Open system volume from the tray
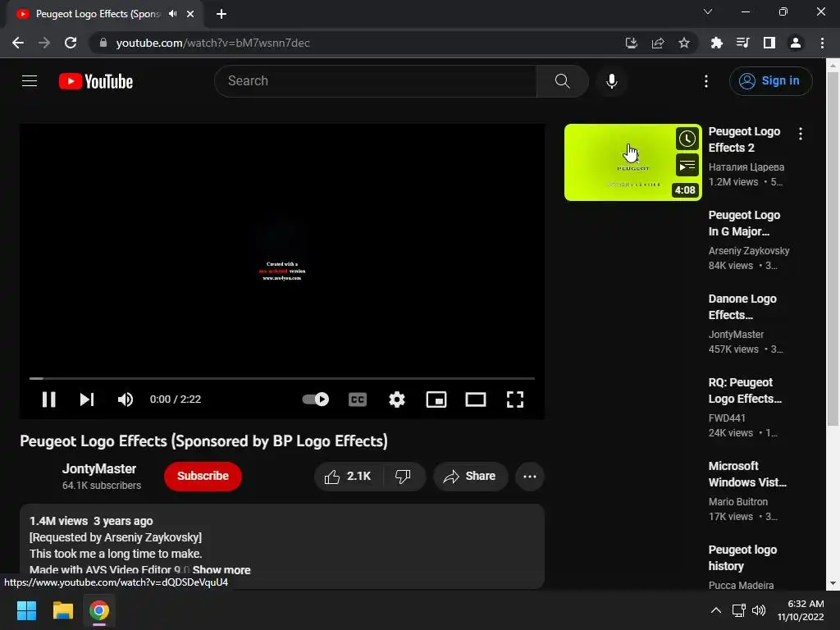This screenshot has height=630, width=840. pyautogui.click(x=759, y=610)
